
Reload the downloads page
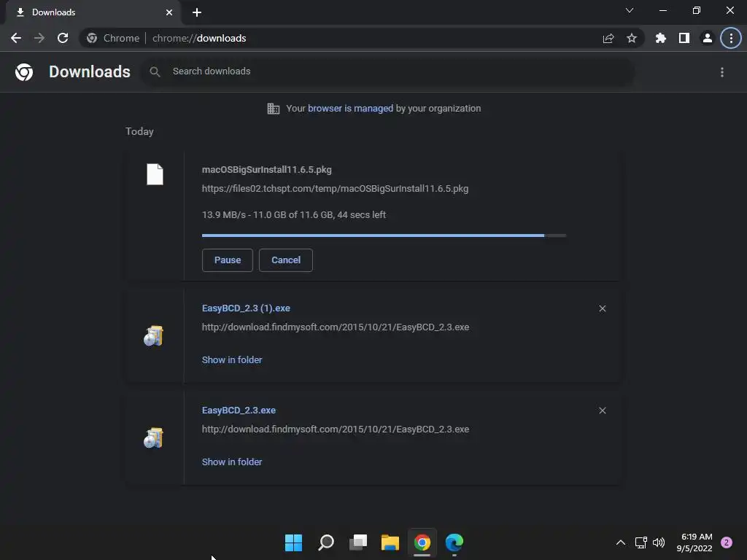63,38
